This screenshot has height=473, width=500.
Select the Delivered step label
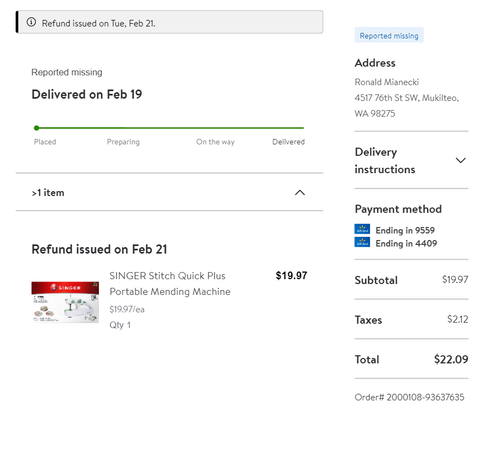[288, 142]
